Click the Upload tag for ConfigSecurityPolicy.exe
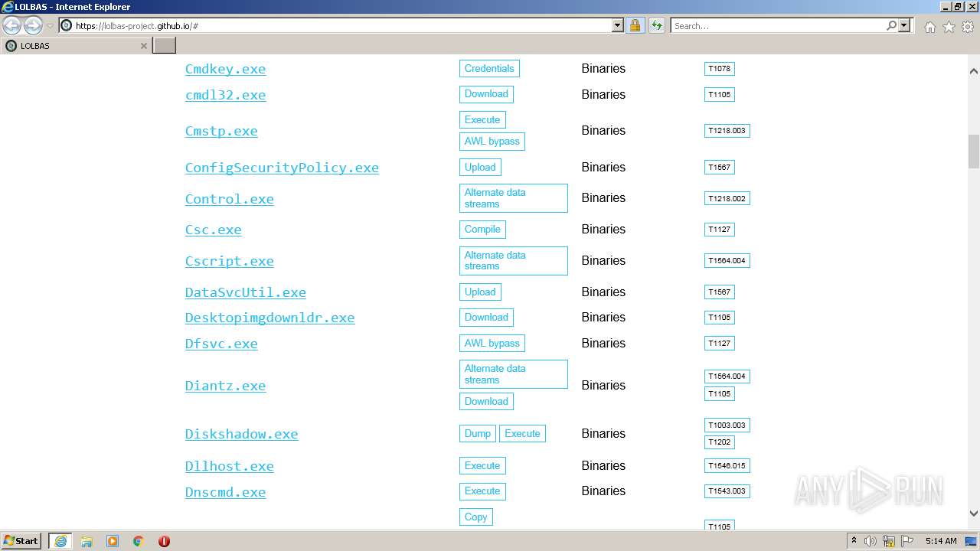Screen dimensions: 980x551 pyautogui.click(x=480, y=167)
